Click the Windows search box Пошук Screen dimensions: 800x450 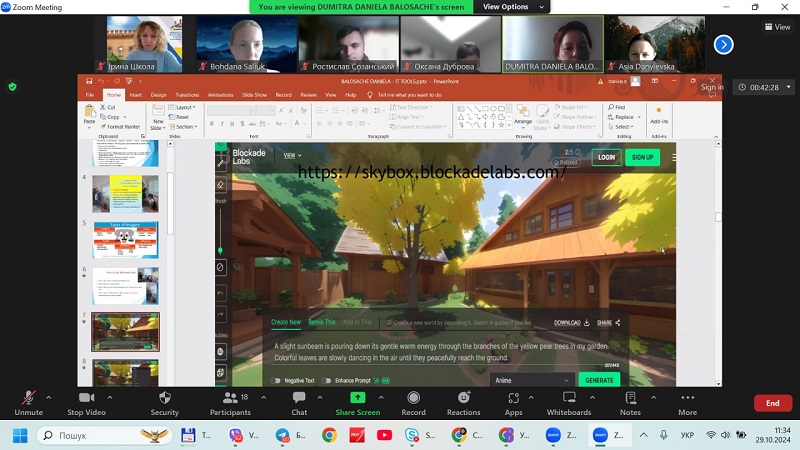tap(105, 435)
